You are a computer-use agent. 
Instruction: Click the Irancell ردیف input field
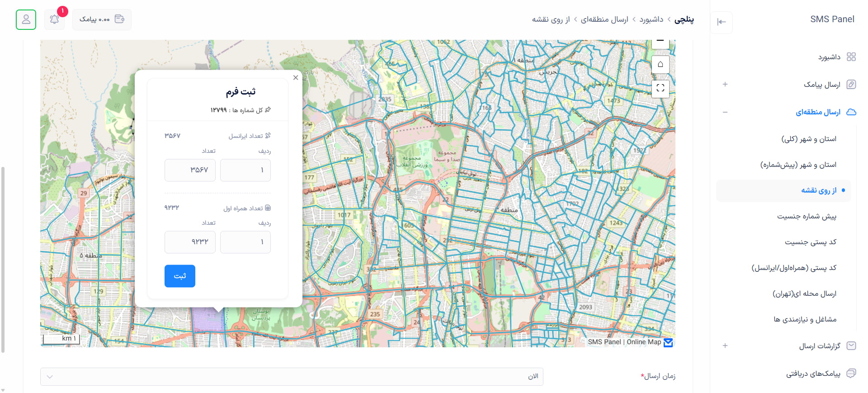[245, 170]
